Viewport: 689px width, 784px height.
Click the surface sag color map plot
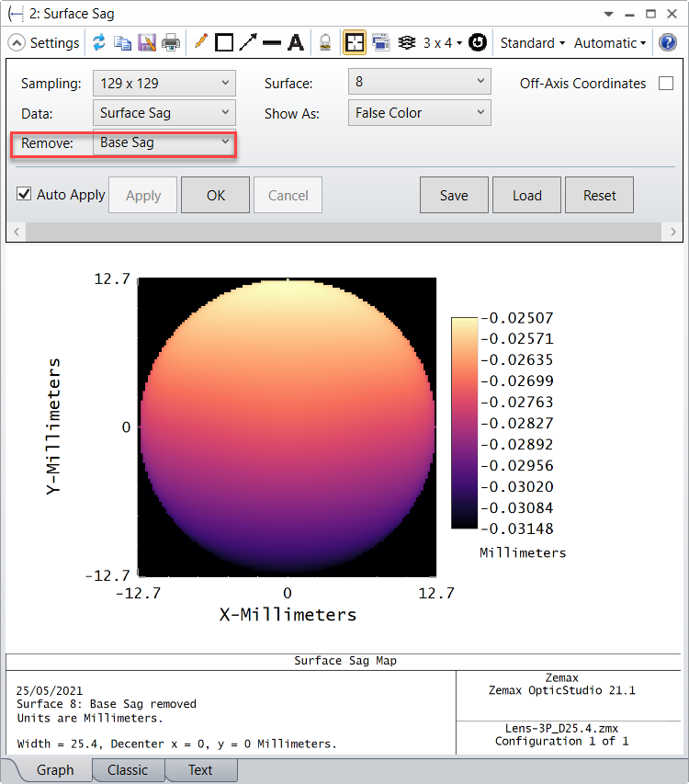[x=288, y=427]
